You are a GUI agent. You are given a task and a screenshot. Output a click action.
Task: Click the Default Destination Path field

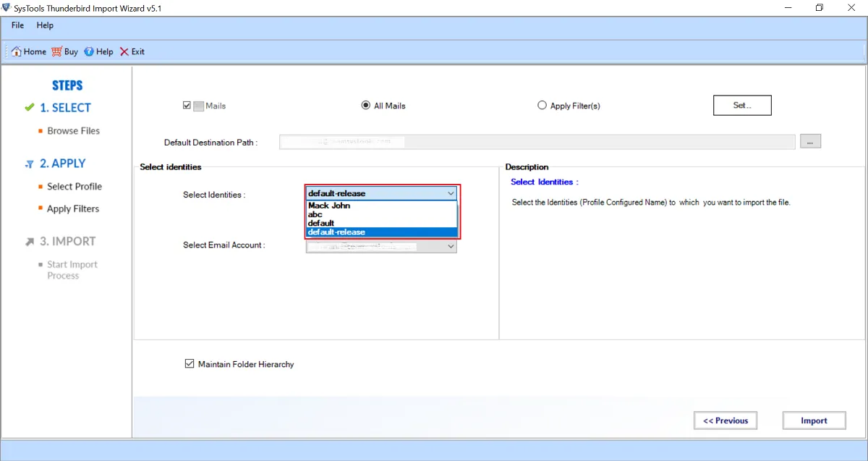pyautogui.click(x=537, y=142)
